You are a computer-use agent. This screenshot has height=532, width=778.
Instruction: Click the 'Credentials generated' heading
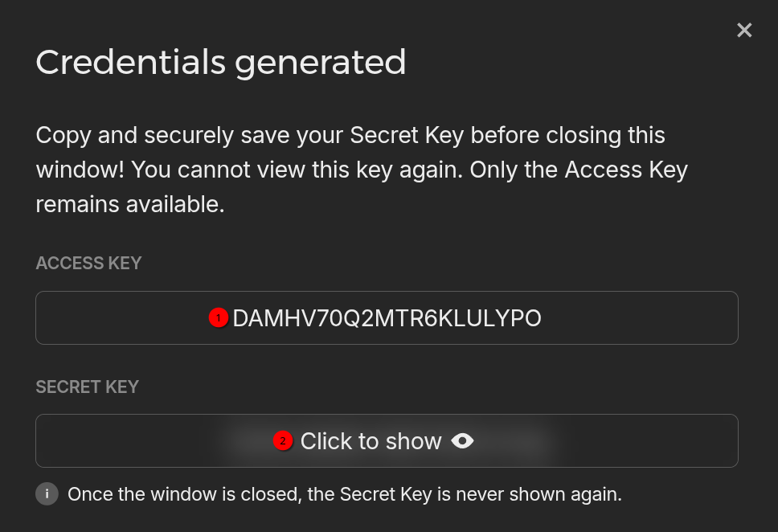[x=221, y=63]
